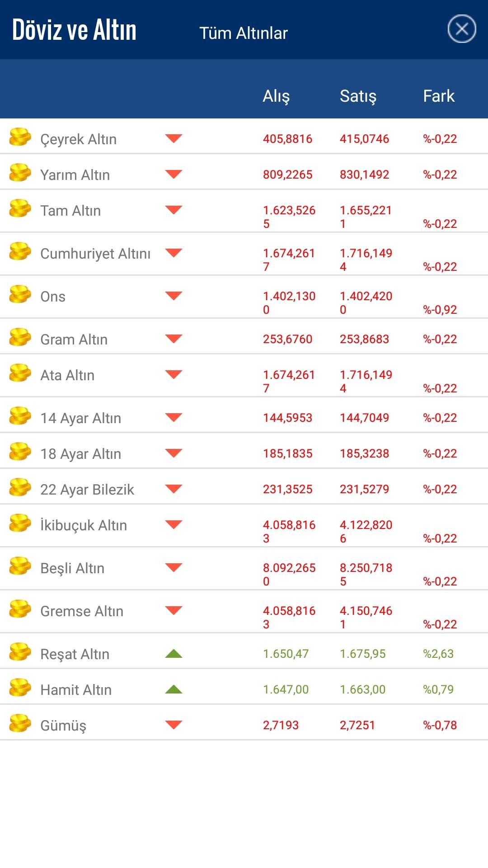Click the Ata Altın %-0,22 change value
Screen dimensions: 488x868
[x=440, y=388]
